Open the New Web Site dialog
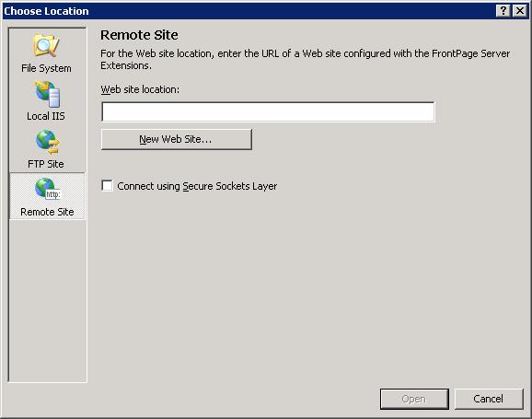The width and height of the screenshot is (532, 419). click(x=177, y=139)
